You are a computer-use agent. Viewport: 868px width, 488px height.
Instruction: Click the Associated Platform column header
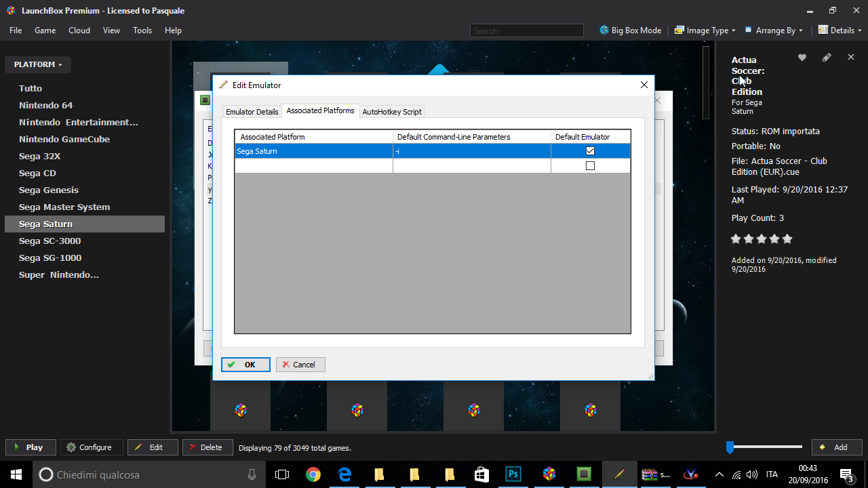(314, 137)
